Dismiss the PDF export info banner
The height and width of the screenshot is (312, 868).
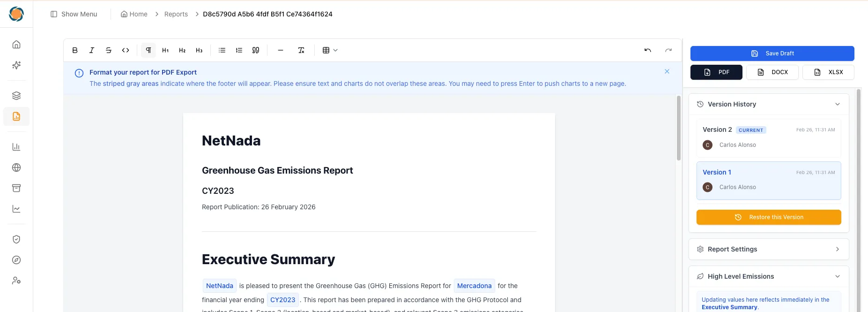(x=667, y=71)
